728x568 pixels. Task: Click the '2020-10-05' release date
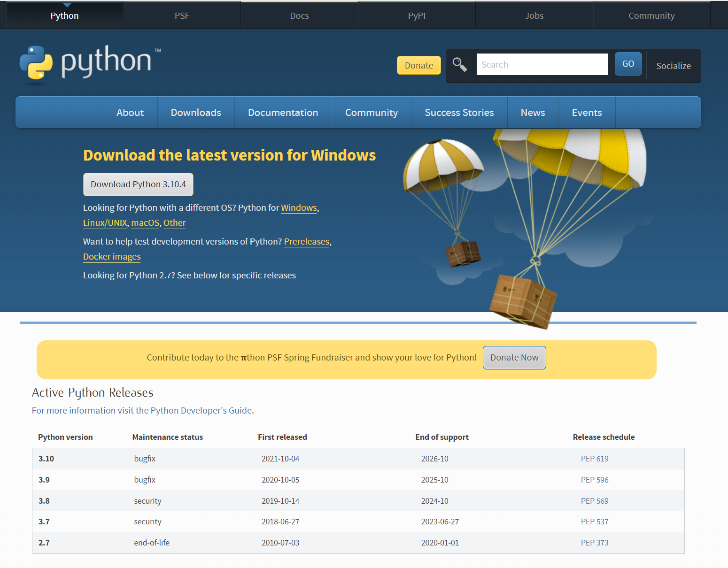280,480
